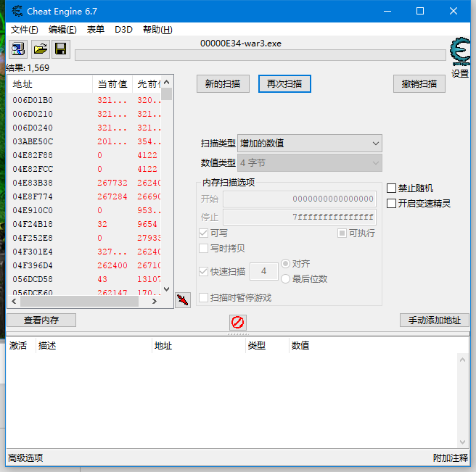Click the results scroll-right arrow
The height and width of the screenshot is (472, 476).
(x=155, y=301)
